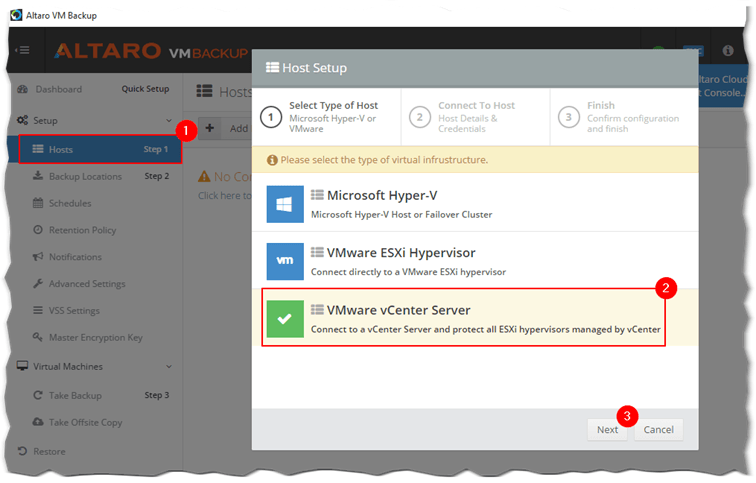
Task: Click the vm logo ESXi tile icon
Action: 285,261
